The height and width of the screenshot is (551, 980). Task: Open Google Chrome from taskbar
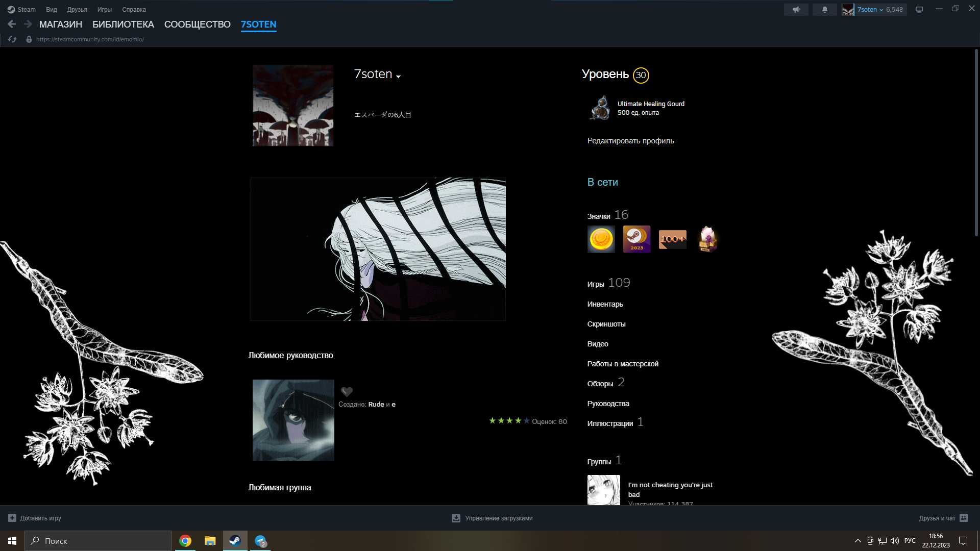click(x=185, y=541)
